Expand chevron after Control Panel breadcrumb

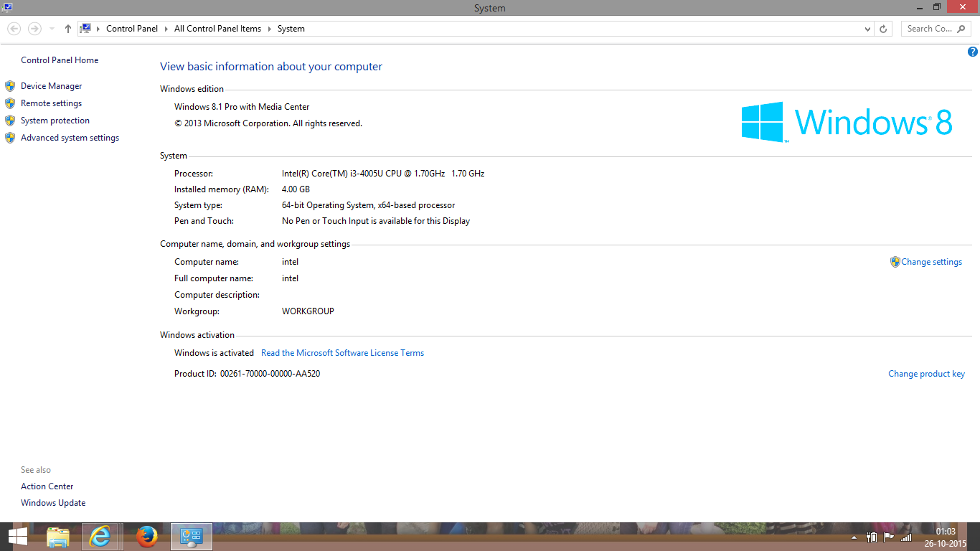coord(166,29)
